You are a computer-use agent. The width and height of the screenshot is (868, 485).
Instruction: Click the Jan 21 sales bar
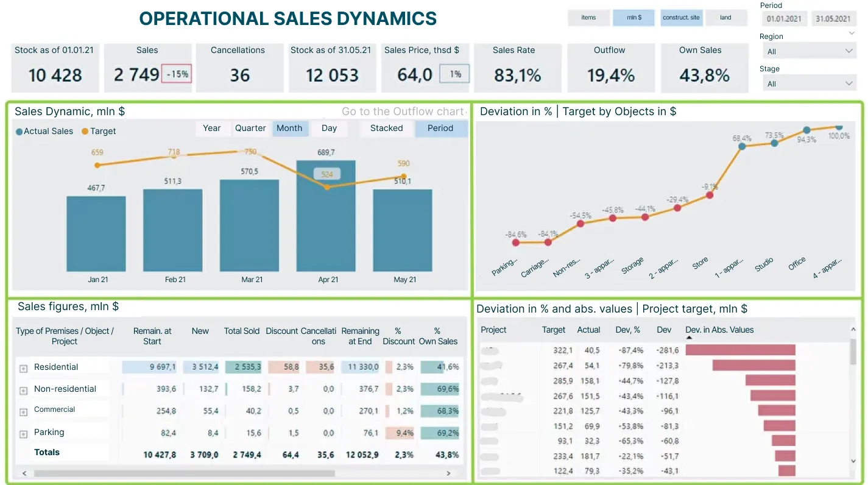(x=96, y=233)
